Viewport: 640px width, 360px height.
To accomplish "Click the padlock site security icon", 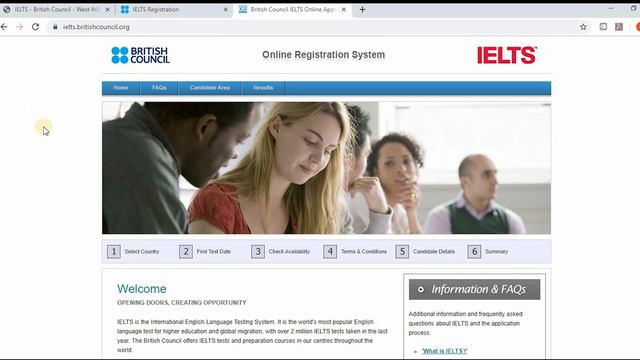I will (x=55, y=27).
